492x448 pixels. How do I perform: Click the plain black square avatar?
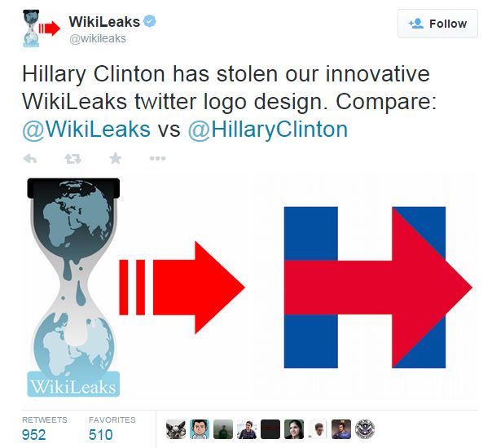point(270,429)
